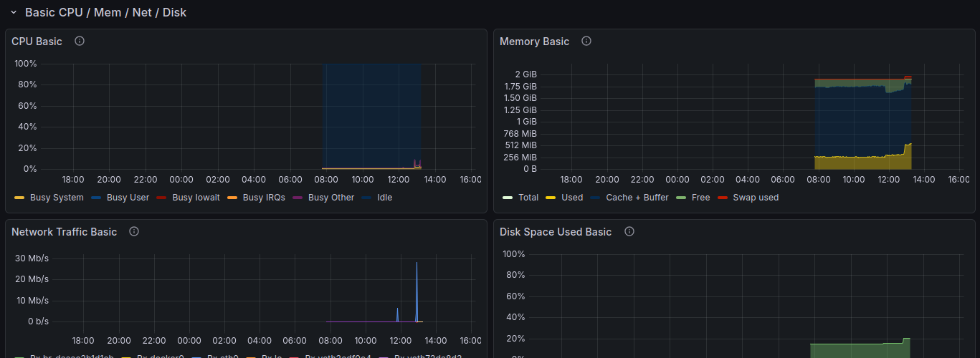Toggle the Swap used series label

pyautogui.click(x=756, y=198)
